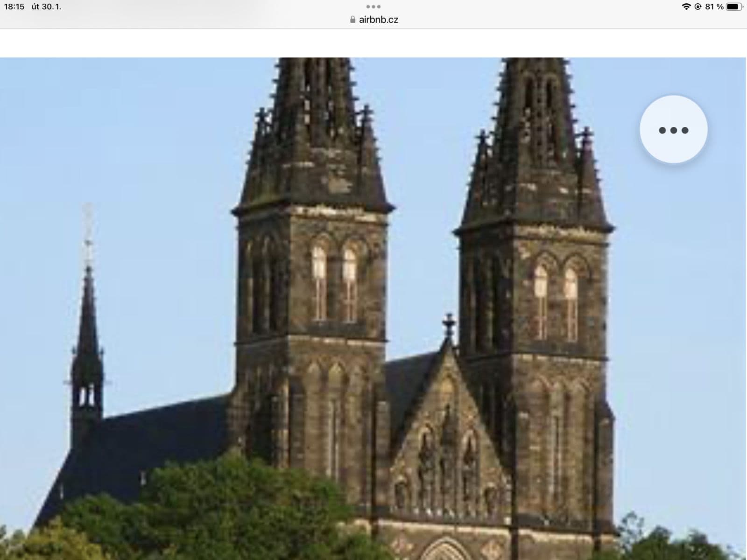
Task: Tap the battery icon in the status bar
Action: [734, 7]
